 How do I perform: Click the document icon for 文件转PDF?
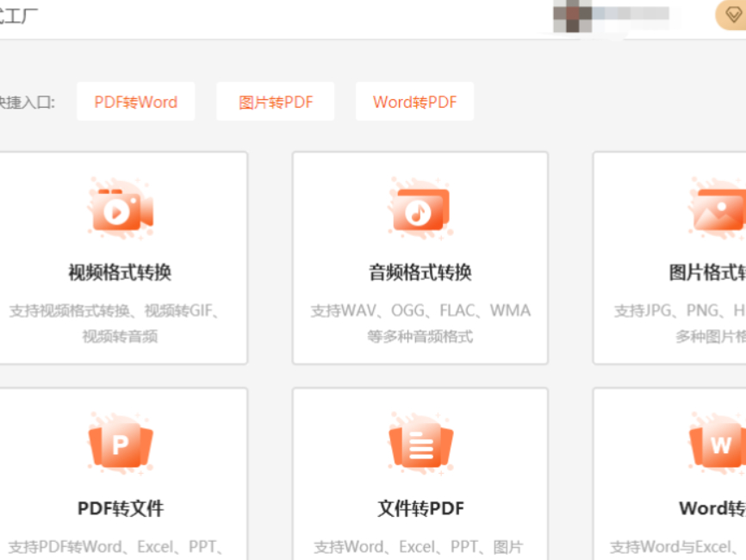click(420, 444)
